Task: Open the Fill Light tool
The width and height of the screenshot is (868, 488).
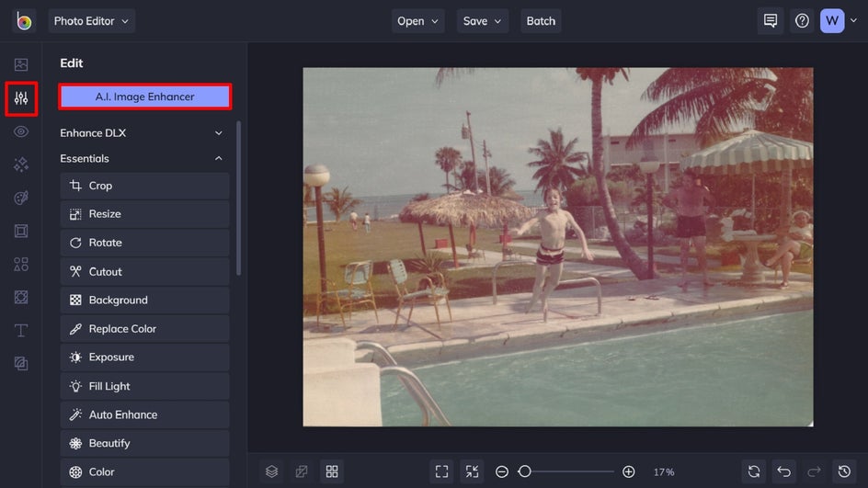Action: tap(144, 386)
